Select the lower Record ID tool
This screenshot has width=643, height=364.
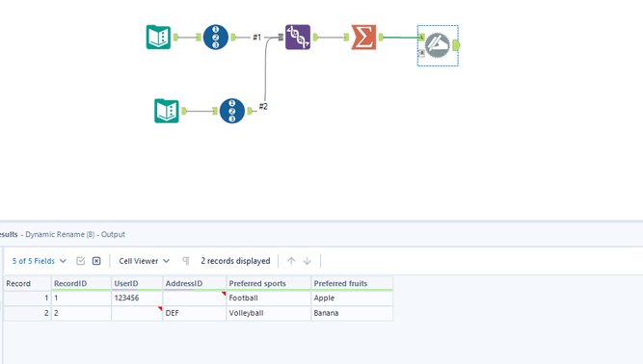(232, 111)
